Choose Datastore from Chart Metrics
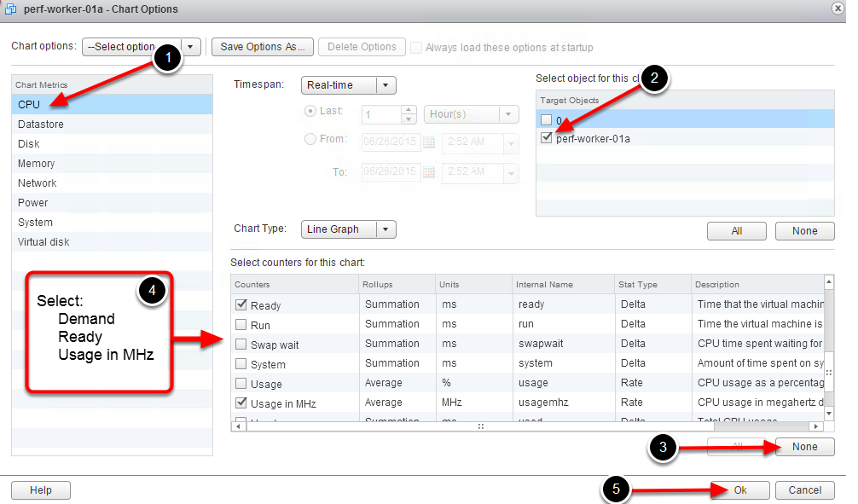 click(x=41, y=125)
